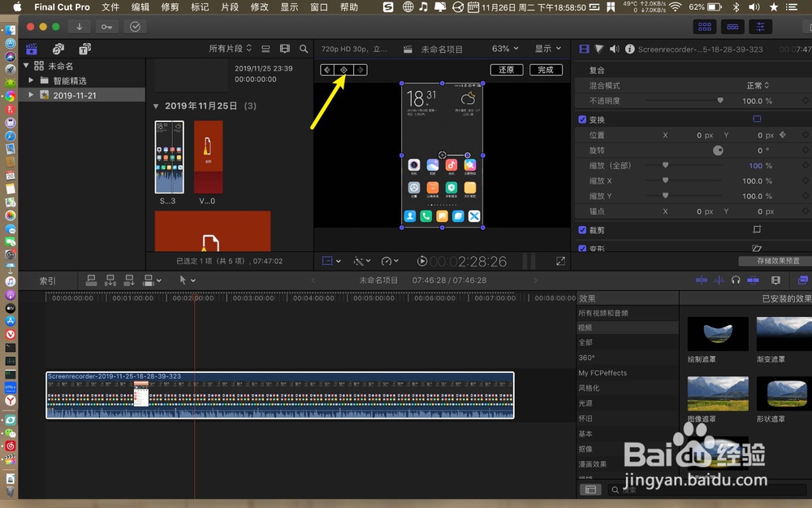Open the 所有片段 filter dropdown

[230, 49]
